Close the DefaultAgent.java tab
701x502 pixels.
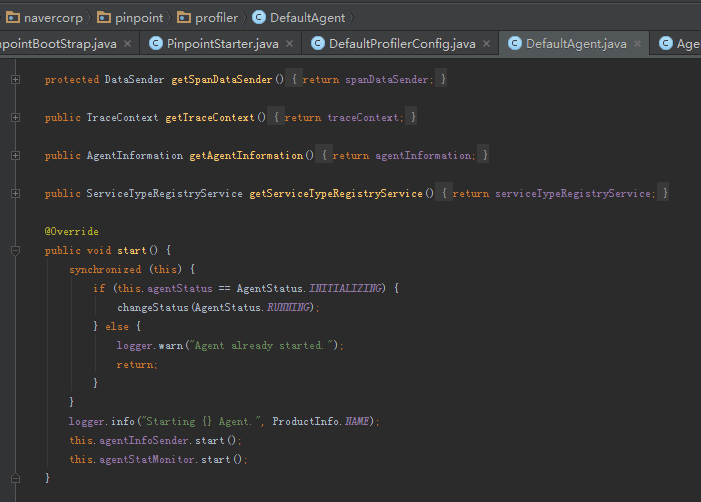637,44
